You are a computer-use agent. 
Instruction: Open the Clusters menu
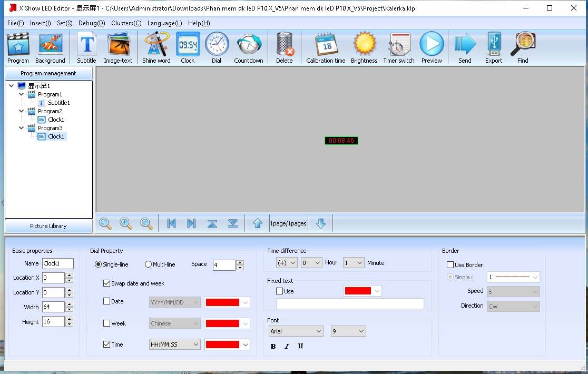pyautogui.click(x=126, y=23)
